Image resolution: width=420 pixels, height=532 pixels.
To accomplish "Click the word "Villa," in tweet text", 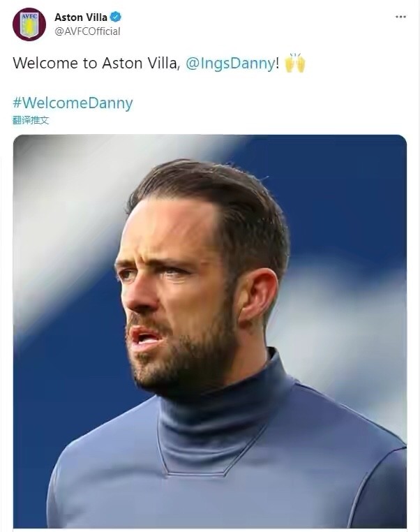I will pyautogui.click(x=164, y=63).
